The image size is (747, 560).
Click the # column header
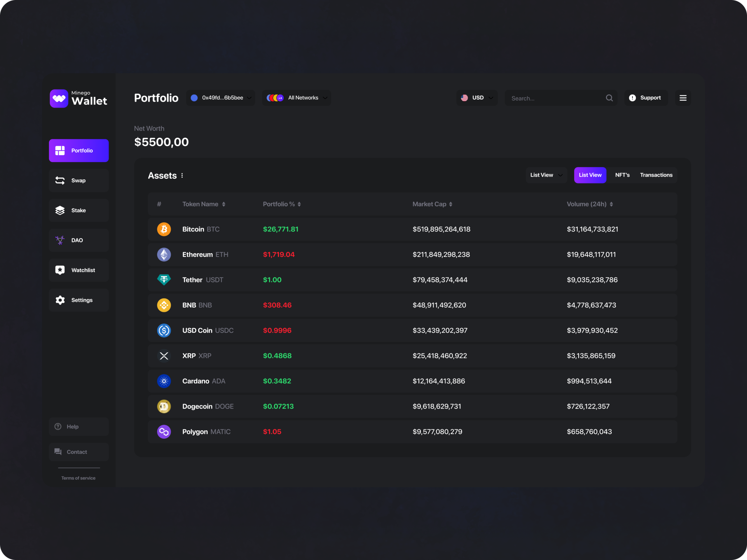(159, 204)
